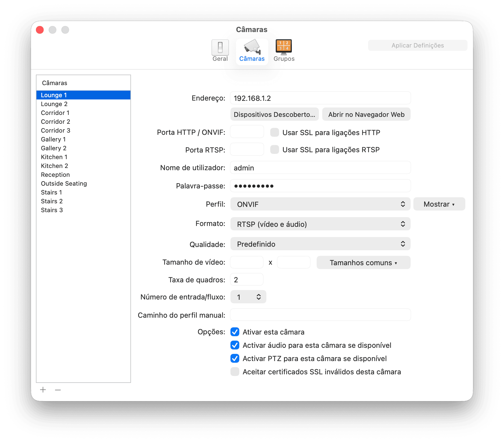Click the red close window button
Image resolution: width=504 pixels, height=442 pixels.
coord(40,30)
